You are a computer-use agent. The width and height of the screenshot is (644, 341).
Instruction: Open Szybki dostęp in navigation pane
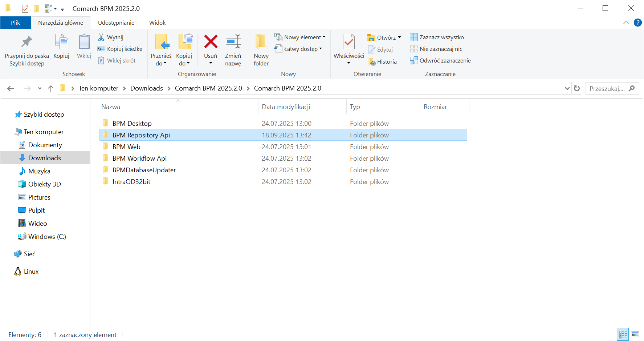(x=40, y=115)
